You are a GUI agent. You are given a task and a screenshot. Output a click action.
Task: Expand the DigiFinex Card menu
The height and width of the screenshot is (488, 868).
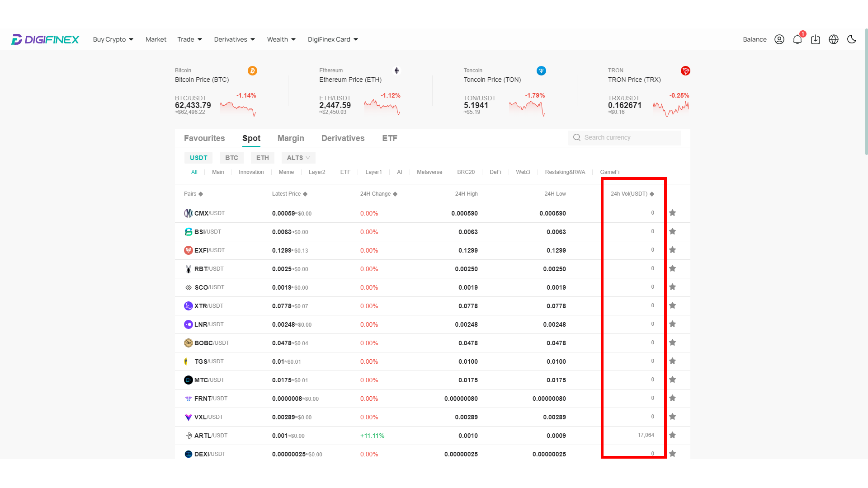tap(333, 39)
